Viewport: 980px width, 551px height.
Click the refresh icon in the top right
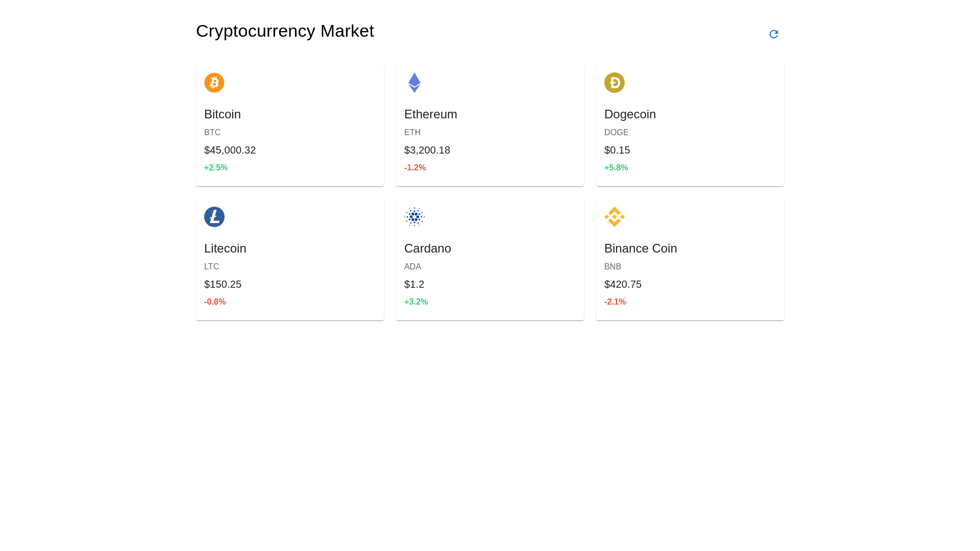(x=773, y=34)
